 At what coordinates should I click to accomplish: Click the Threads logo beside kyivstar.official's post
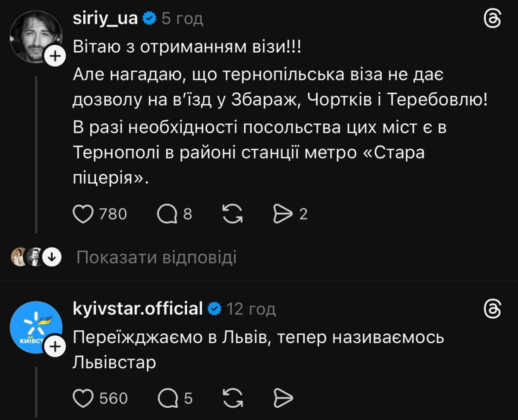tap(493, 310)
